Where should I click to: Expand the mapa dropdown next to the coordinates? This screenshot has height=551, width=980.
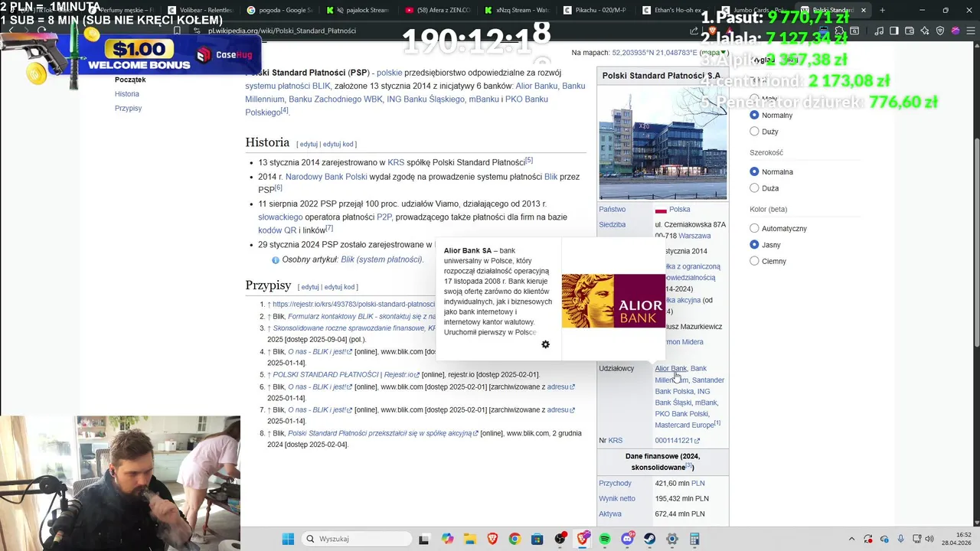tap(714, 53)
